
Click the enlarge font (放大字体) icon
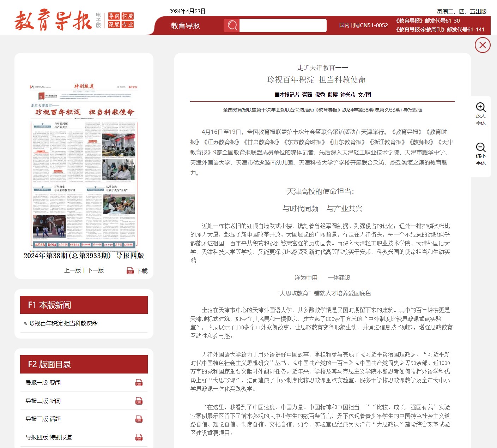click(481, 107)
